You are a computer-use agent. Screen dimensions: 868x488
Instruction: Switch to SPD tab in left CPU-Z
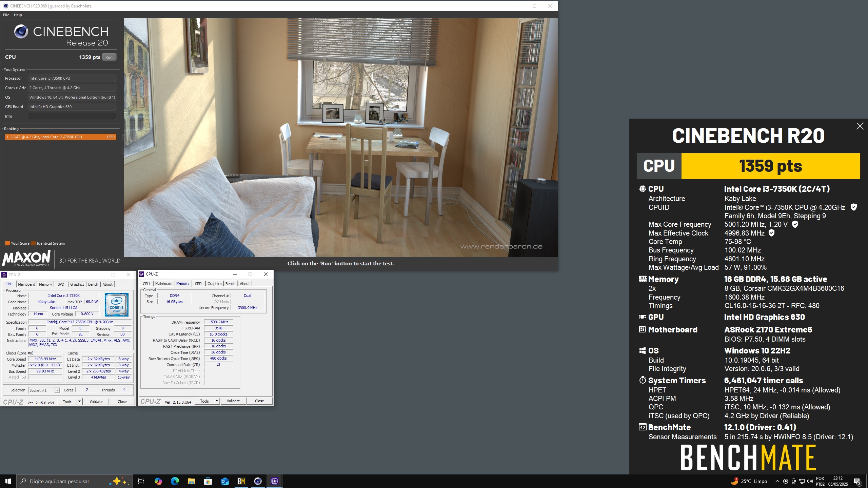[61, 284]
